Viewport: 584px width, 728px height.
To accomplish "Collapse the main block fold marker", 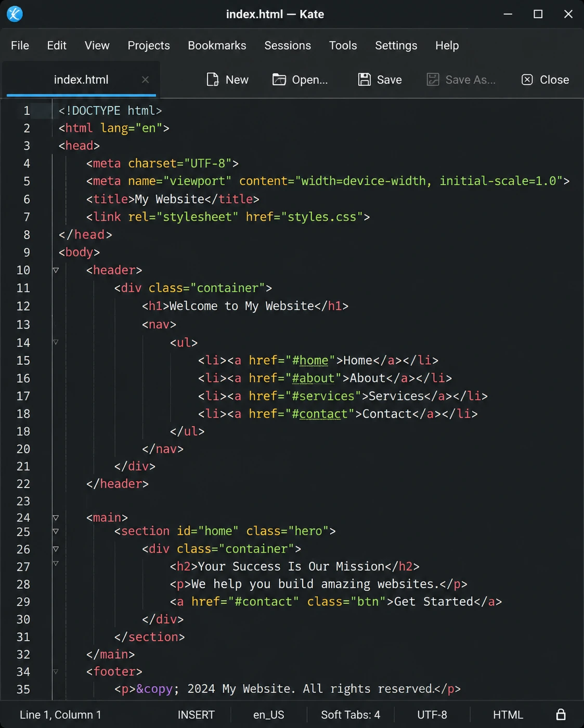I will 56,518.
